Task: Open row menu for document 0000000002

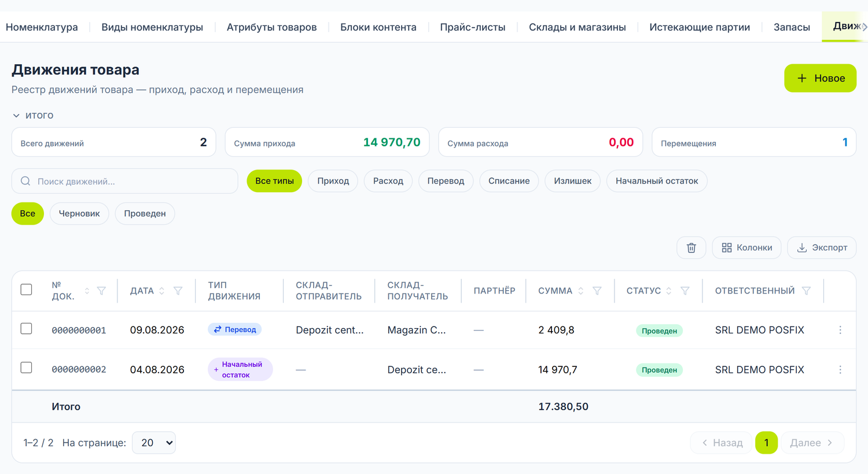Action: [840, 369]
